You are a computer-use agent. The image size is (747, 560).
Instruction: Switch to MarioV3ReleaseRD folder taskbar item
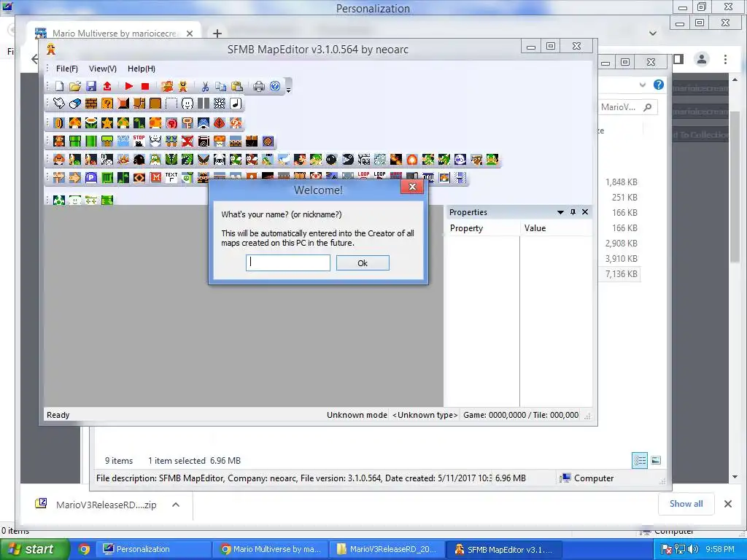click(387, 549)
